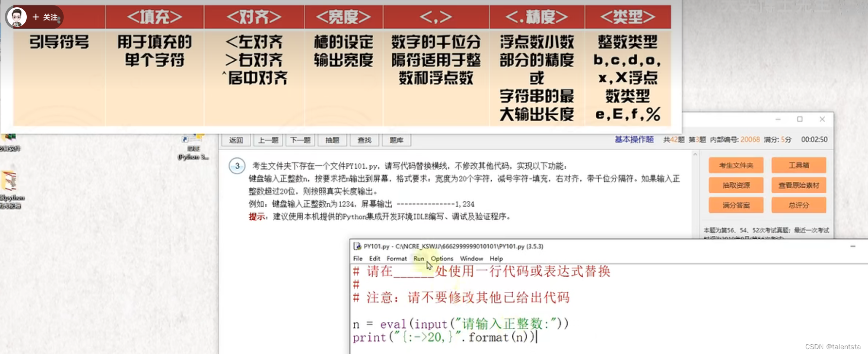Click the 总评分 total score button
Image resolution: width=868 pixels, height=354 pixels.
pyautogui.click(x=799, y=205)
